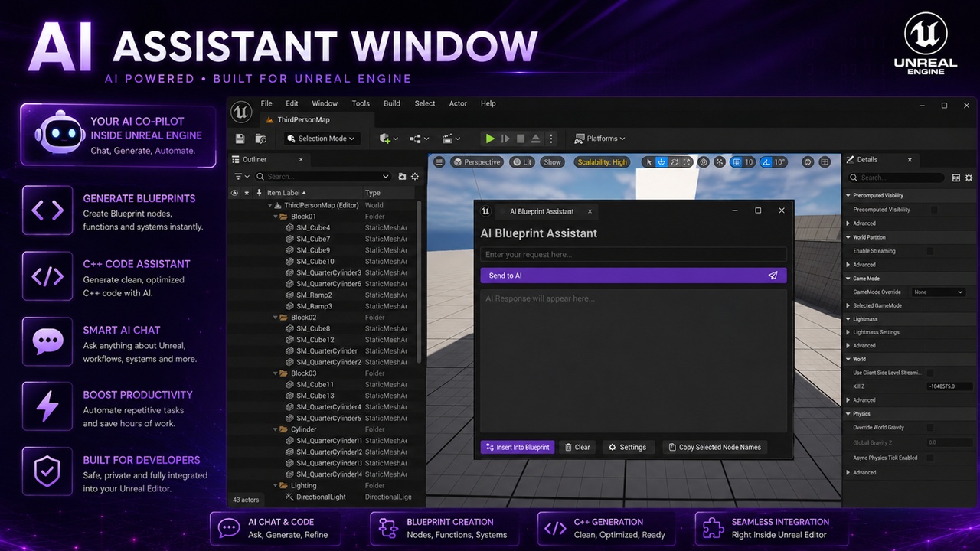Open the Selection Mode dropdown
Image resolution: width=980 pixels, height=551 pixels.
click(x=321, y=139)
